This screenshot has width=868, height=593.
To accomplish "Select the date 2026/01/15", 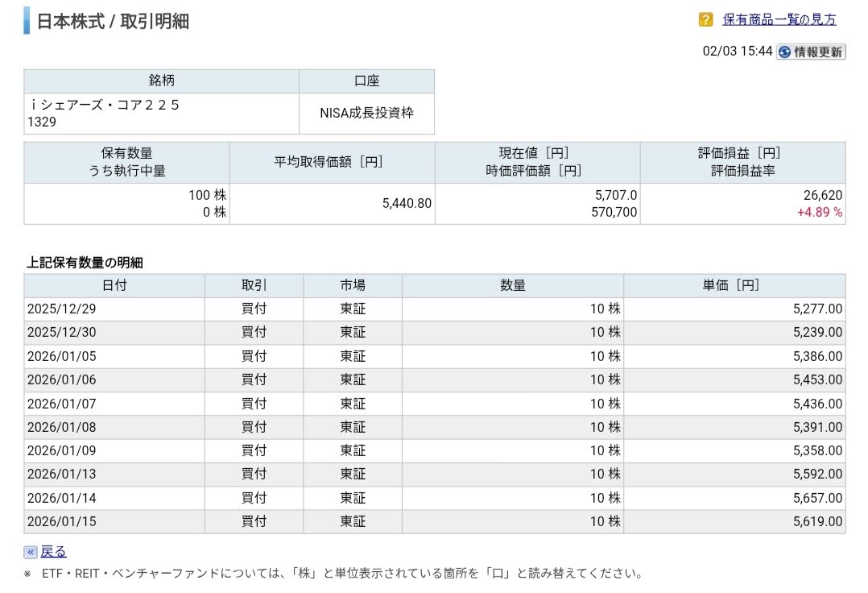I will (x=61, y=521).
